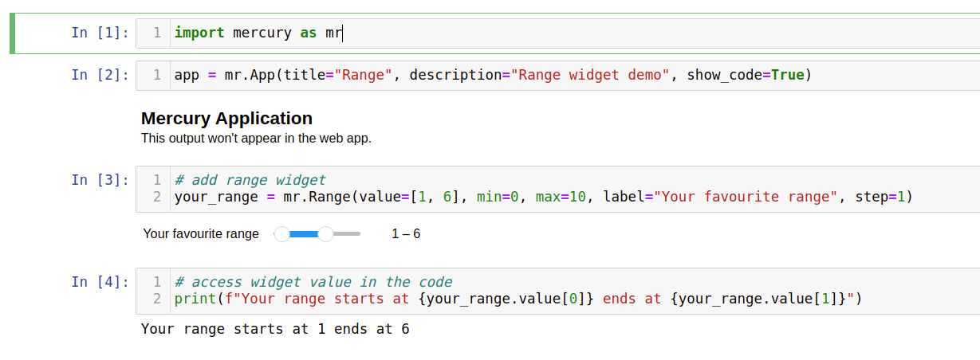Place cursor in the mr.Range code line
The image size is (980, 360).
tap(542, 197)
